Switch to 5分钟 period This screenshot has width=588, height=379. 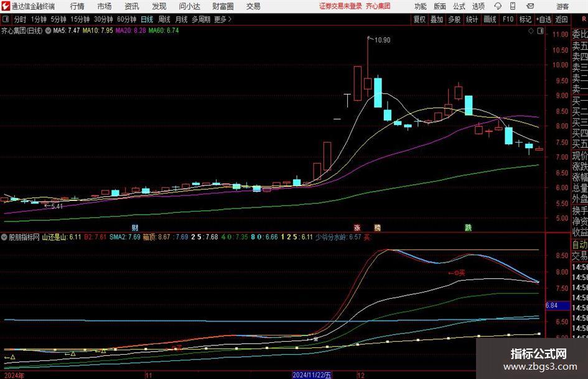point(58,19)
